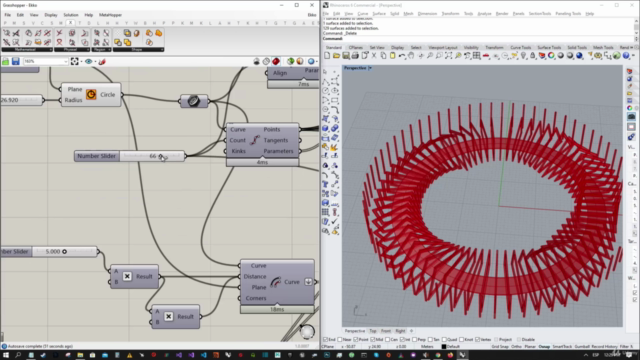Open the MetaHopper menu
The image size is (640, 360).
tap(110, 15)
